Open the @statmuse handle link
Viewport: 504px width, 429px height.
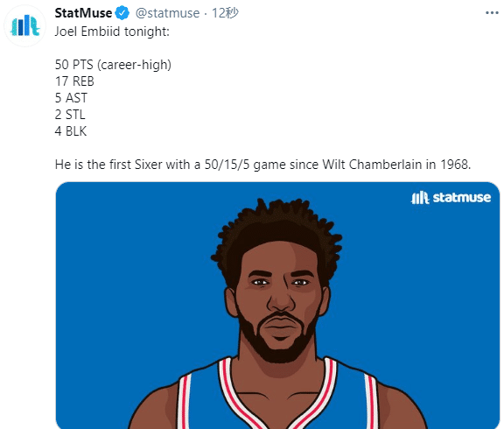167,13
